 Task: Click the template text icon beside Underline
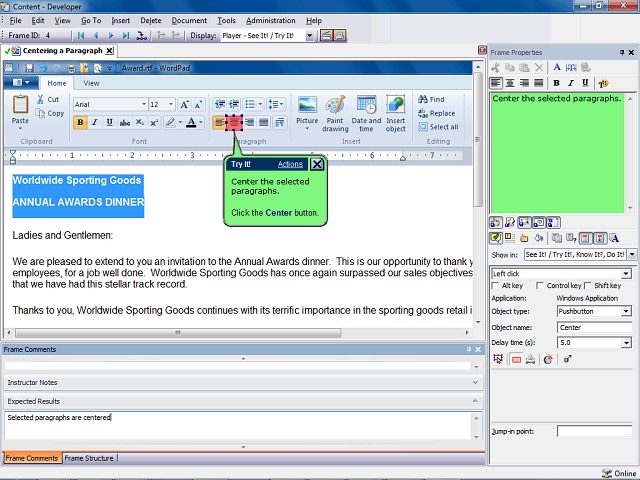point(603,83)
